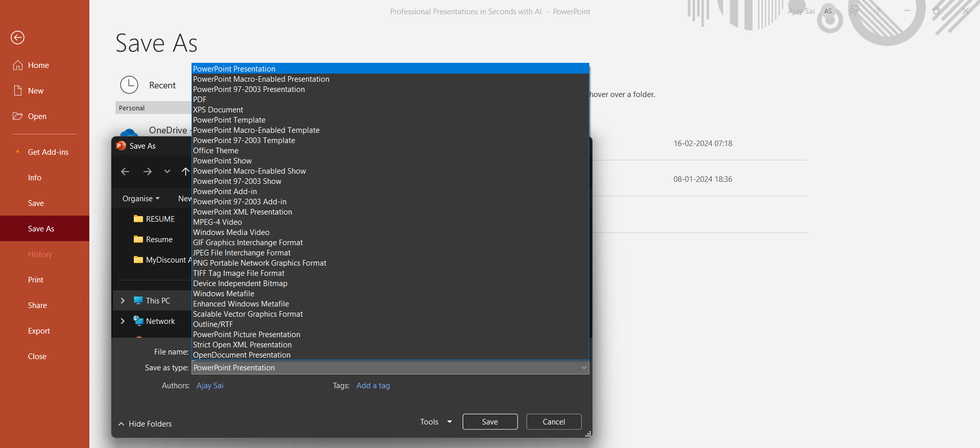Open the Info backstage tab
The width and height of the screenshot is (980, 448).
(44, 178)
